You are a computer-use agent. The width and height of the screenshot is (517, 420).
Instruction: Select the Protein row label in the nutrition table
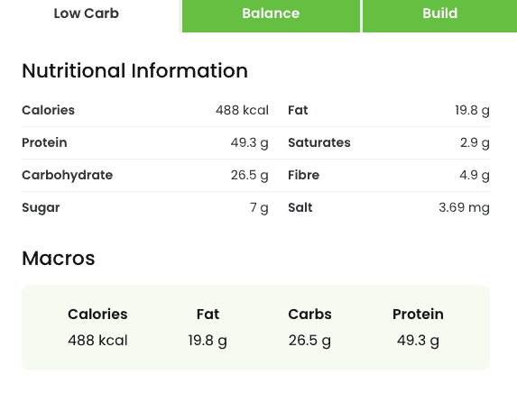tap(44, 142)
